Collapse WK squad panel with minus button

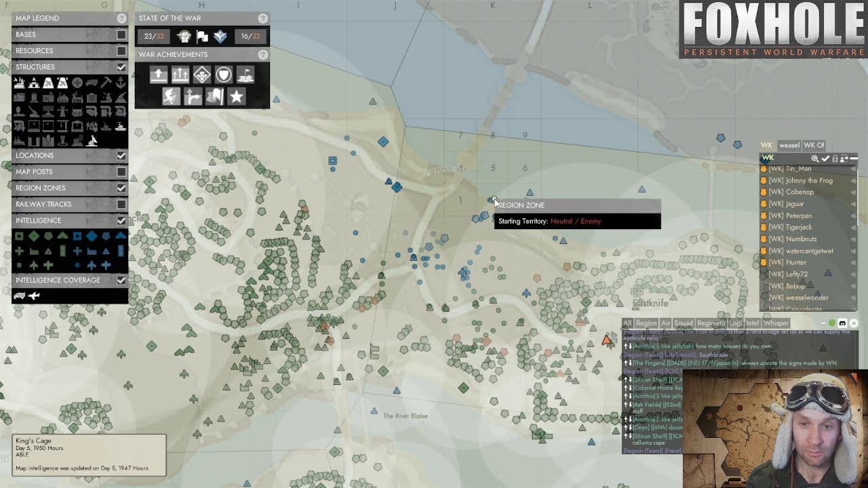(854, 158)
